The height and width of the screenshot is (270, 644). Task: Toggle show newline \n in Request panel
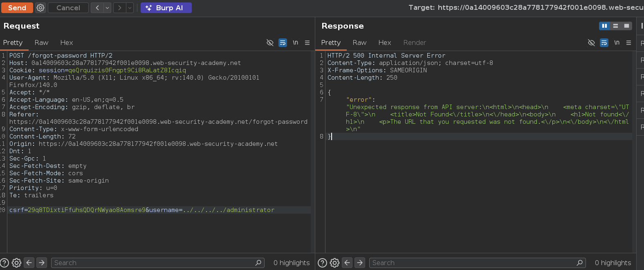(x=295, y=42)
